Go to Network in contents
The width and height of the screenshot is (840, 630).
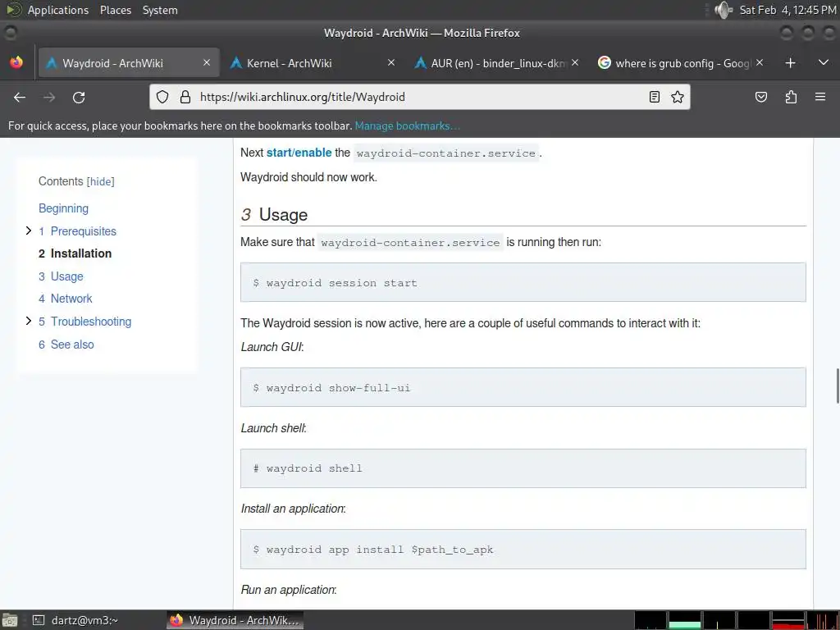pyautogui.click(x=66, y=299)
